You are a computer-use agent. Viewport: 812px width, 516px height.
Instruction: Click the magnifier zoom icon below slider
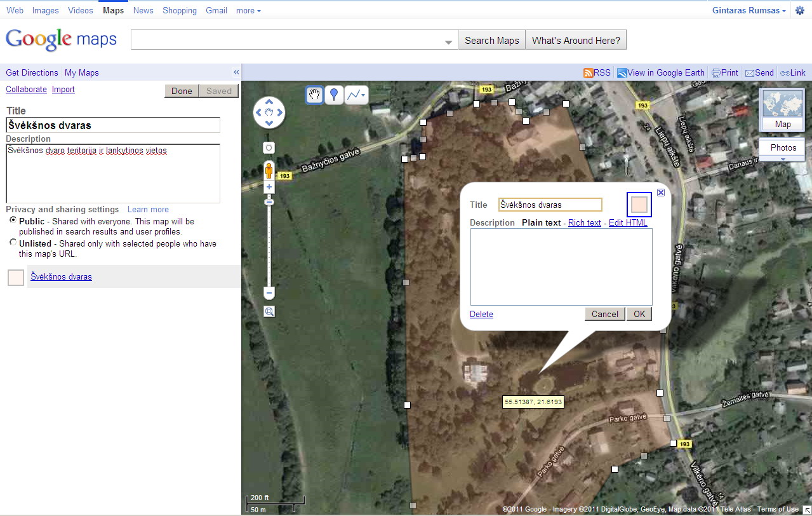click(x=269, y=311)
